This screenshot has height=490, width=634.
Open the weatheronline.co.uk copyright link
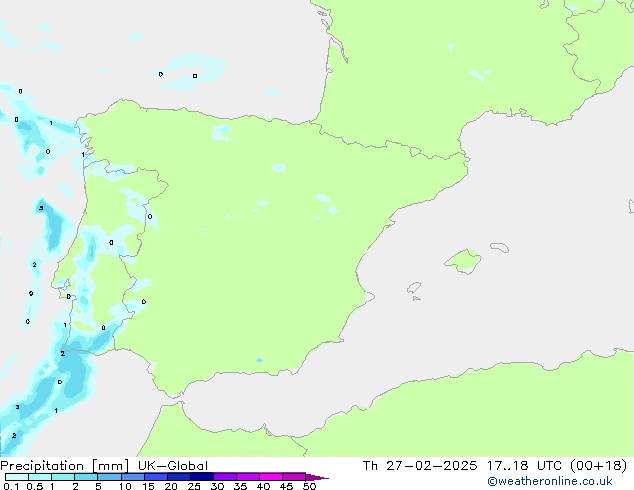pos(549,481)
